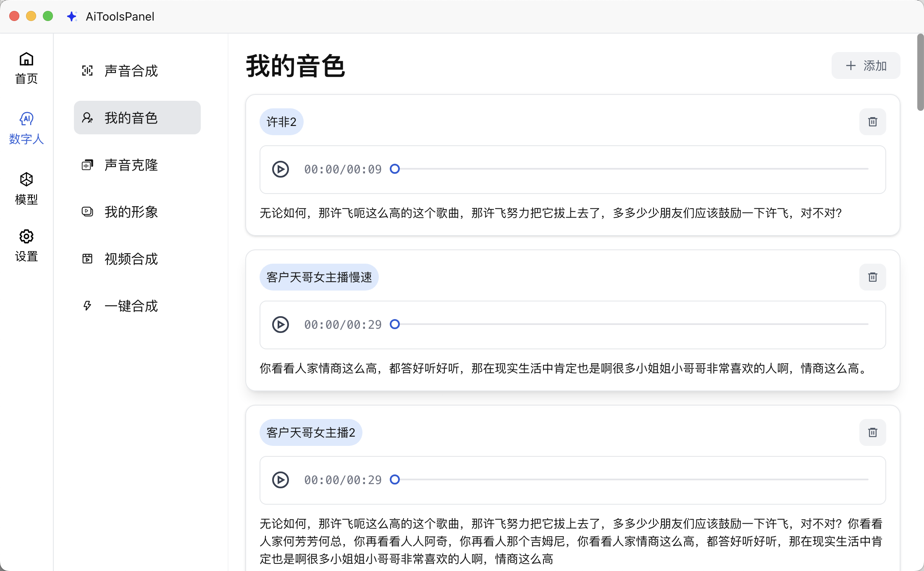Click the 声音克隆 clone icon
The image size is (924, 571).
(x=87, y=165)
